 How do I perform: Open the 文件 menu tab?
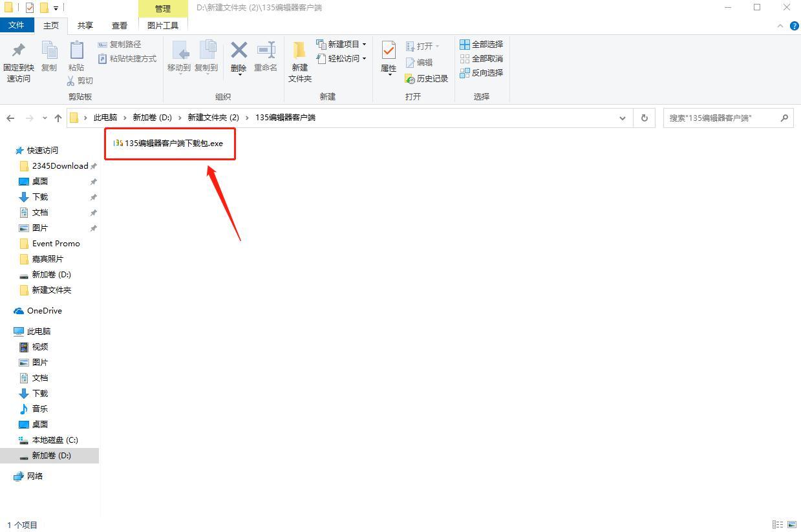16,25
